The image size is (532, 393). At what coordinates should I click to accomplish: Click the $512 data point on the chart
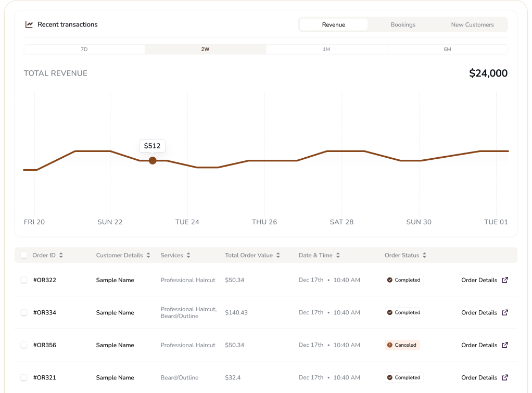[153, 161]
